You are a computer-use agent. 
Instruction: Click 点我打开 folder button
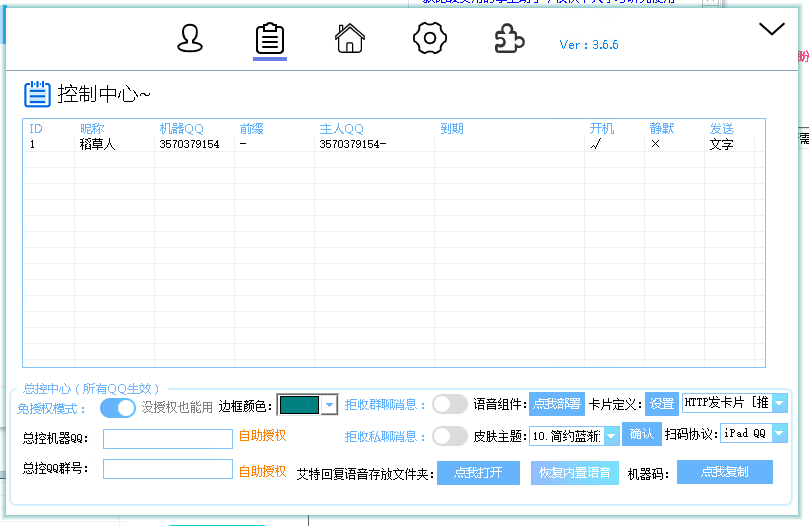pos(478,473)
